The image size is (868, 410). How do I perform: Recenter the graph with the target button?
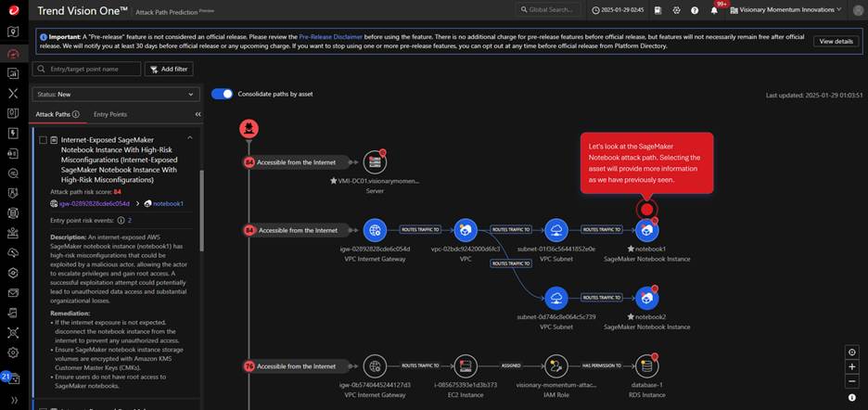pyautogui.click(x=852, y=352)
